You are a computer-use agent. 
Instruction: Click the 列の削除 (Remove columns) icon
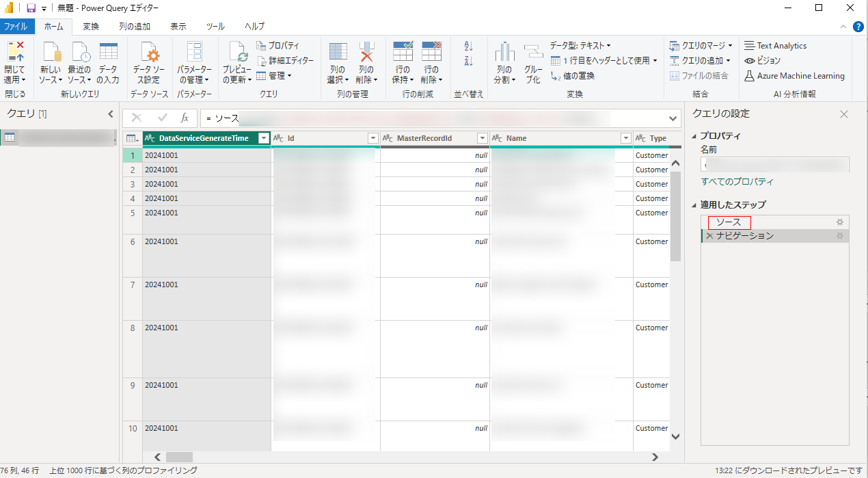[x=366, y=53]
